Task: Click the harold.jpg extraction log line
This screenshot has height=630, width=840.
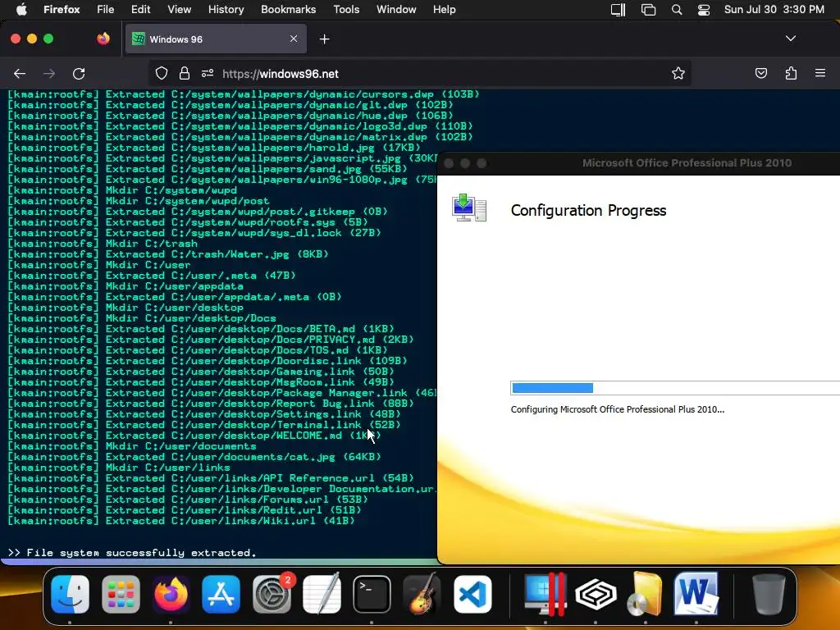Action: tap(214, 148)
